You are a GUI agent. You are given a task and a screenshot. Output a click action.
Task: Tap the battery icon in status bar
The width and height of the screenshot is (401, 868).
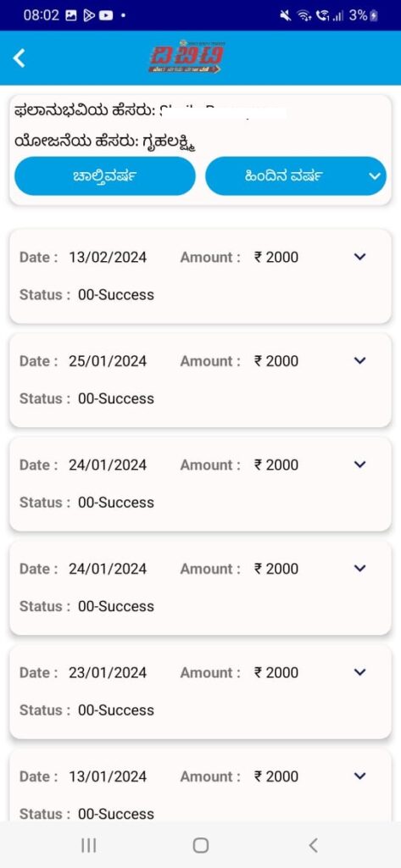click(x=373, y=15)
